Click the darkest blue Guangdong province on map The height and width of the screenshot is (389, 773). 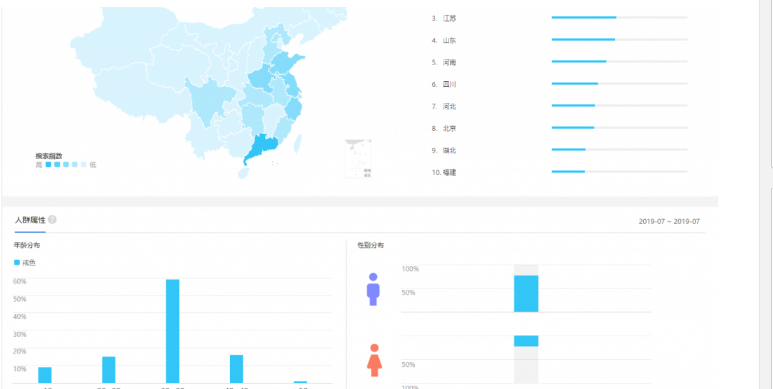(x=260, y=148)
